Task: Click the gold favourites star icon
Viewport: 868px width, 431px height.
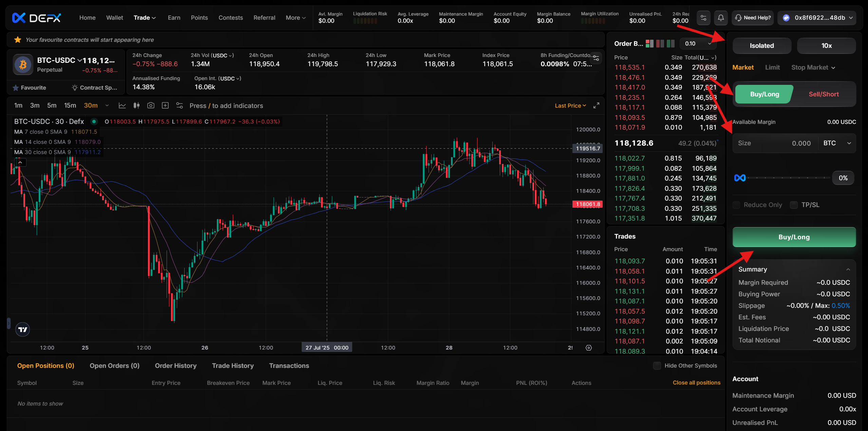Action: pyautogui.click(x=18, y=40)
